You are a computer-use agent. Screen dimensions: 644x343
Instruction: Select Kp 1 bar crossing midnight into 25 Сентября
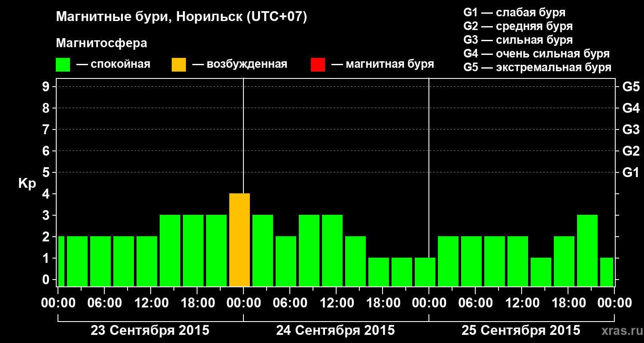425,272
